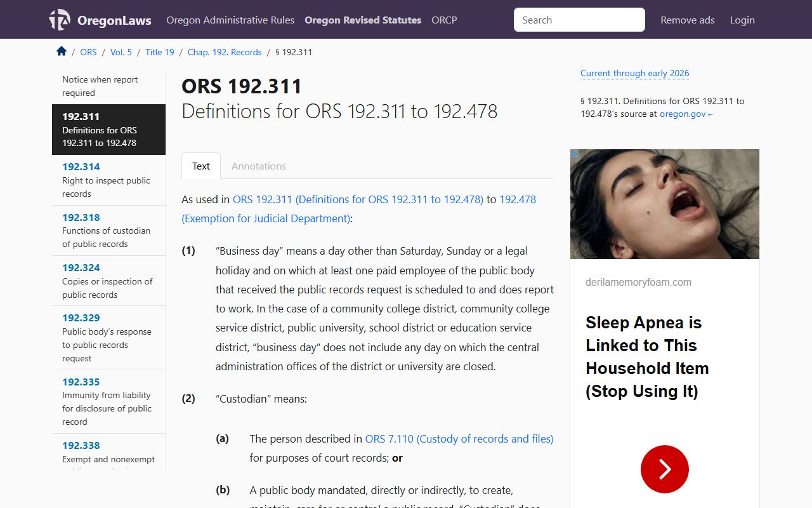
Task: Open Chap. 192. Records breadcrumb
Action: [225, 52]
